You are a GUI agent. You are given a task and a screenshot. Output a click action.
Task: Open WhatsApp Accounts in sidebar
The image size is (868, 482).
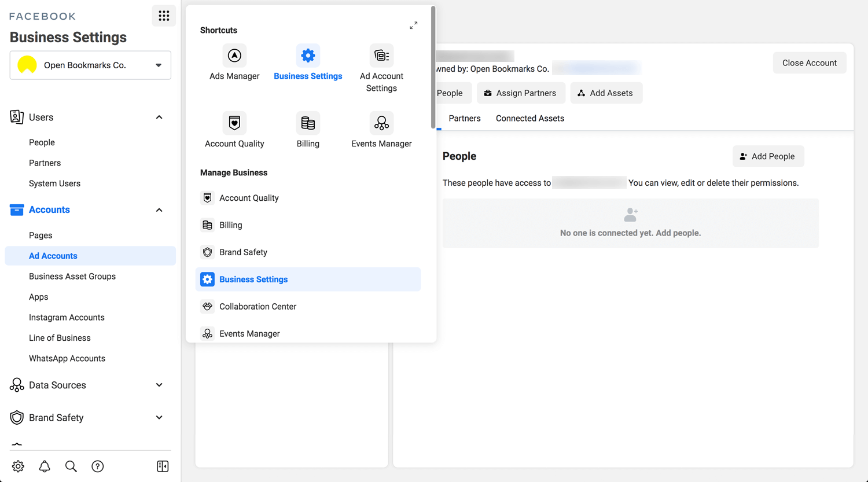(x=67, y=359)
